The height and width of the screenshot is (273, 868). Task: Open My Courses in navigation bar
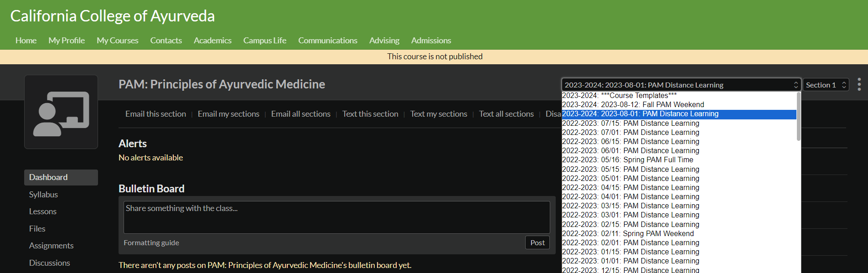[118, 41]
